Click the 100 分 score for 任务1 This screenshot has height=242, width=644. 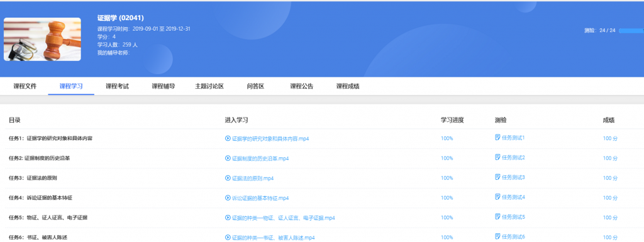click(610, 139)
